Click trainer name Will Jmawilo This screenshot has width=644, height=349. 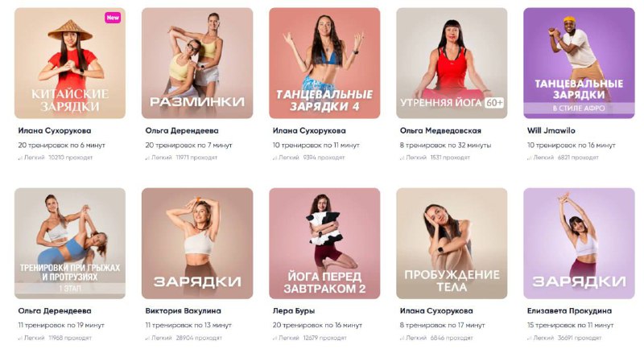coord(551,130)
